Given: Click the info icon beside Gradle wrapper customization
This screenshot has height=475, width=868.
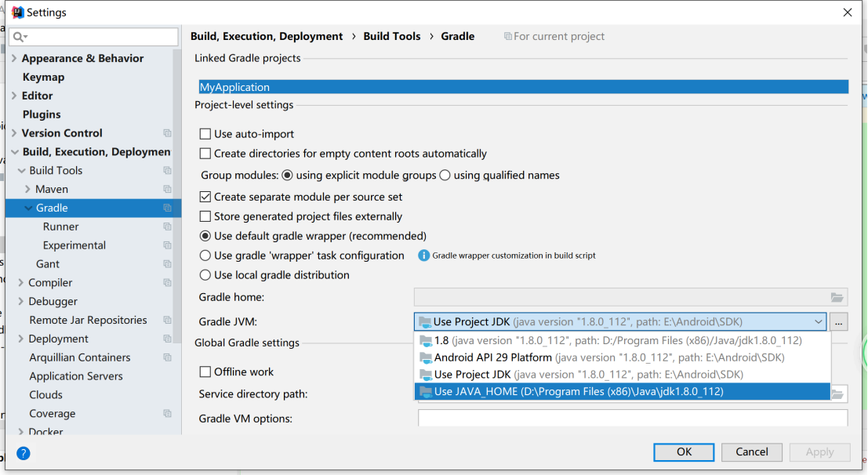Looking at the screenshot, I should pos(423,256).
